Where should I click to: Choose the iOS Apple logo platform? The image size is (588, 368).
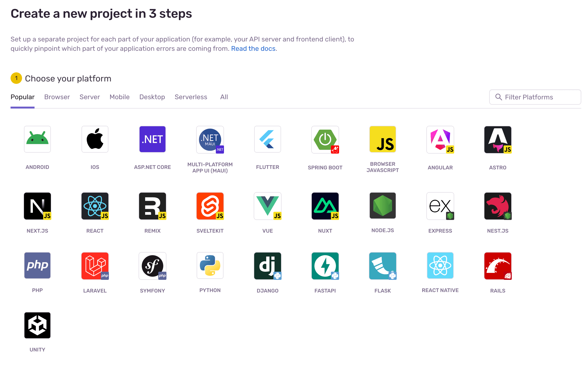coord(95,139)
